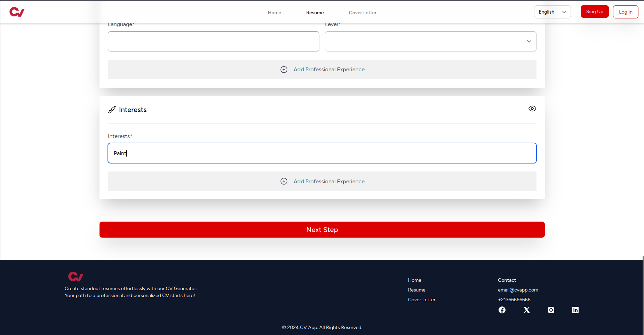Go to Home in top navigation

coord(274,13)
